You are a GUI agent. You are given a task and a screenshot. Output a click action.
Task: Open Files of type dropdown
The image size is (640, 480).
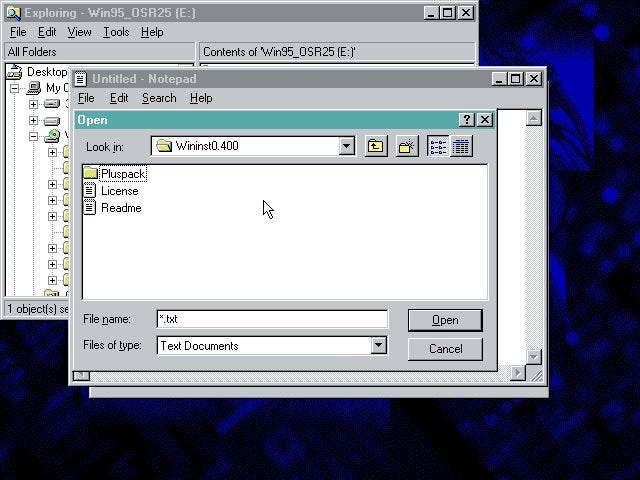pos(378,346)
